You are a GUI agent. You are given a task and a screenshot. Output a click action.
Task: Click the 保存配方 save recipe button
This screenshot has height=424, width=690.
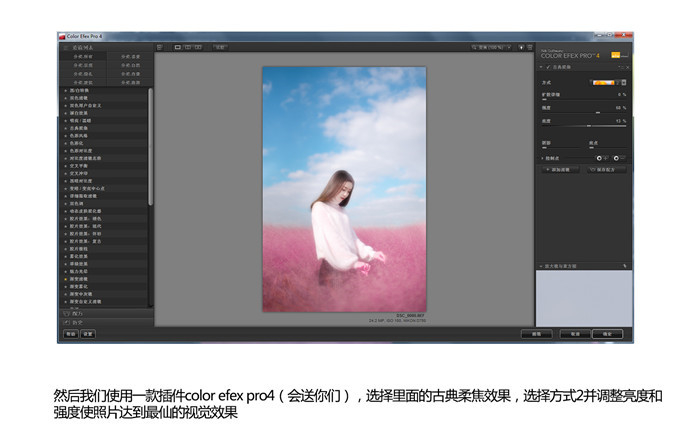606,169
